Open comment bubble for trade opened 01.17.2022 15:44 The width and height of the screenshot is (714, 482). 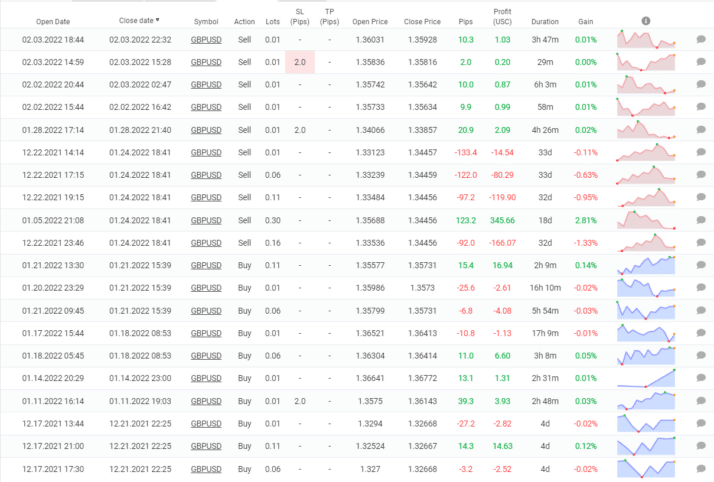(701, 333)
